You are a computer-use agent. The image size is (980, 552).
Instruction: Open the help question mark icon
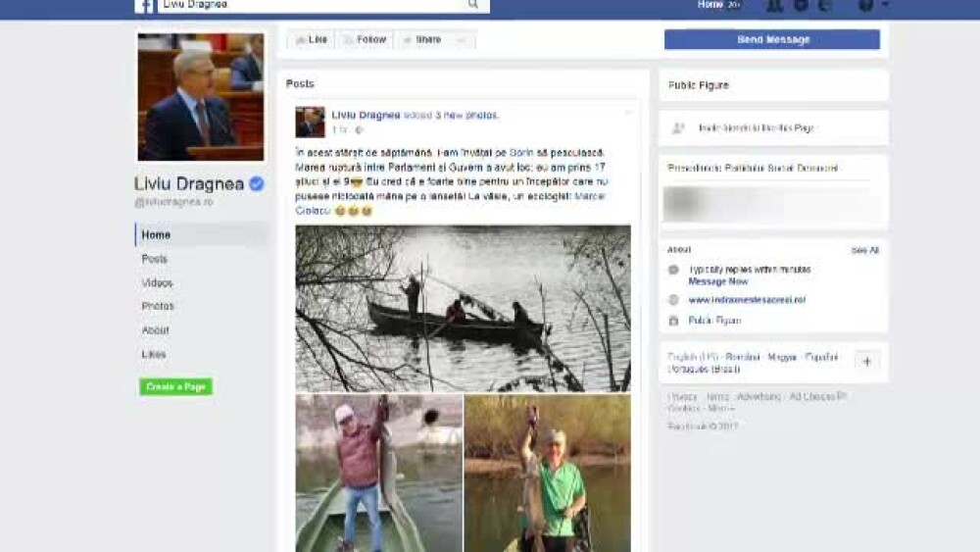point(865,5)
